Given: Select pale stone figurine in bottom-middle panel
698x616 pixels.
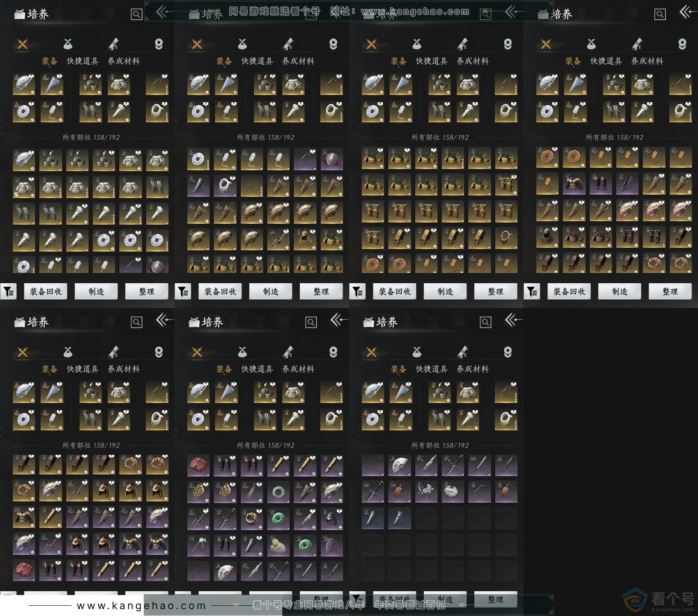Looking at the screenshot, I should pos(278,545).
